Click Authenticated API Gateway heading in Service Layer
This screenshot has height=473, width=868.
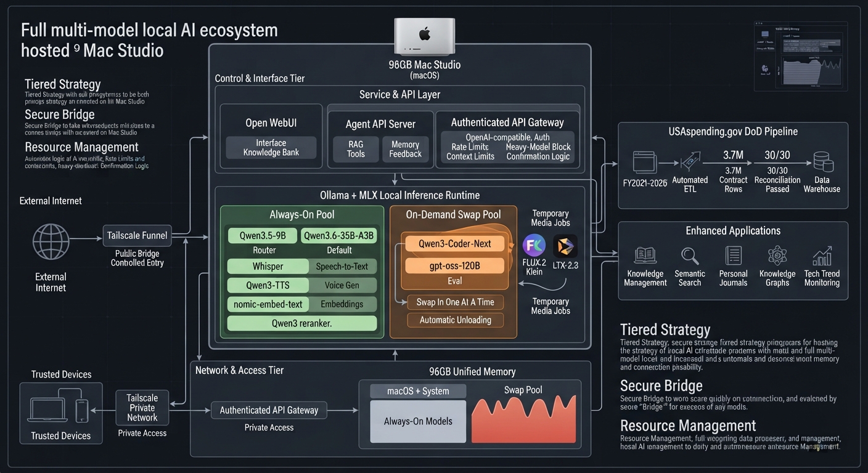click(507, 122)
